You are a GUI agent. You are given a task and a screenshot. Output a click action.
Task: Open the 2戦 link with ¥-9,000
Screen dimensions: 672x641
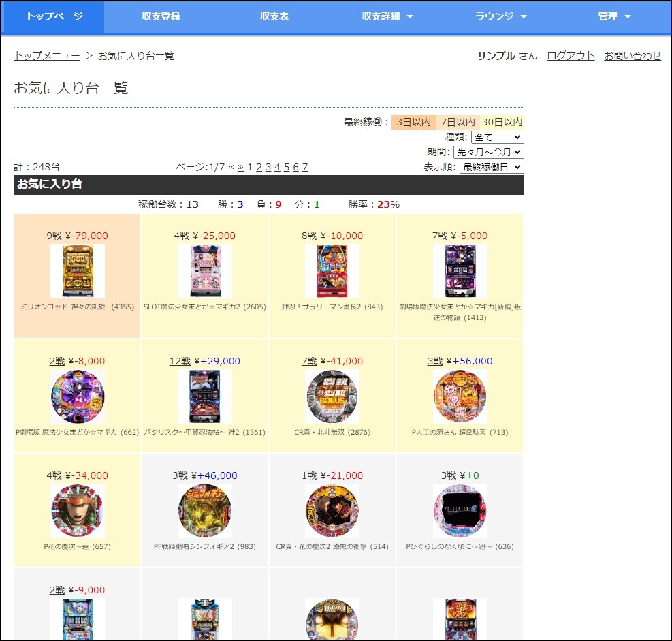57,591
